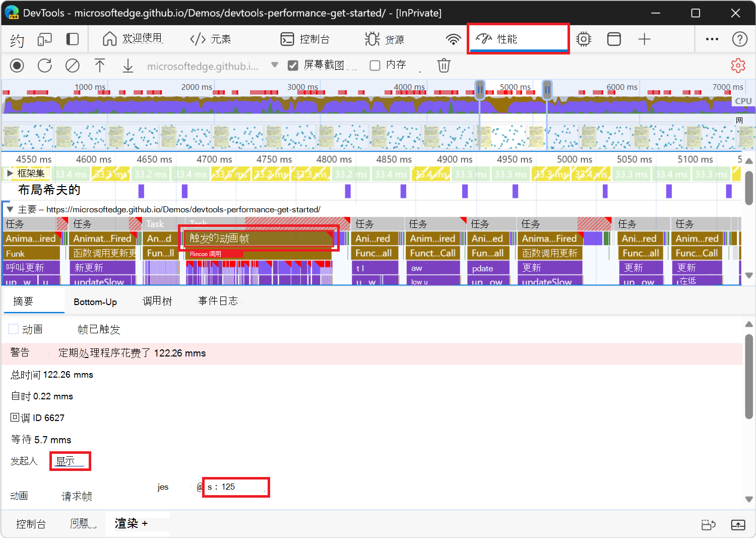The height and width of the screenshot is (538, 756).
Task: Open the Application panel icon
Action: [614, 39]
